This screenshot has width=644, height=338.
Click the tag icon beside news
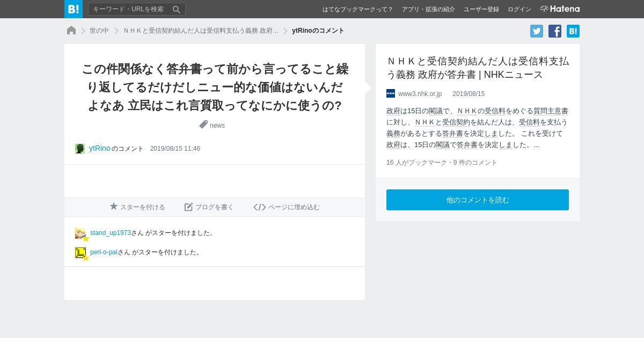203,124
